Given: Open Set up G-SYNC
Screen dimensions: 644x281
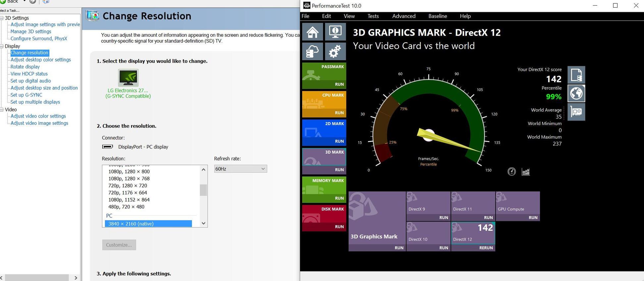Looking at the screenshot, I should [x=27, y=95].
